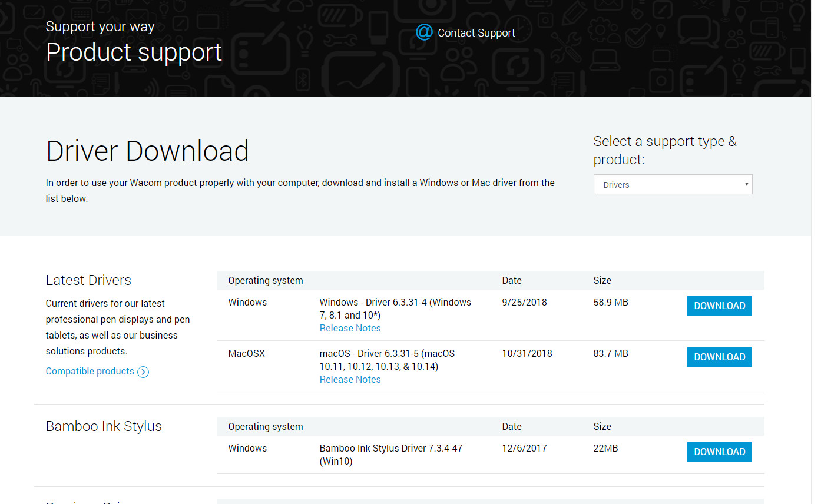Click the 'Latest Drivers' section heading
This screenshot has width=821, height=504.
(88, 280)
